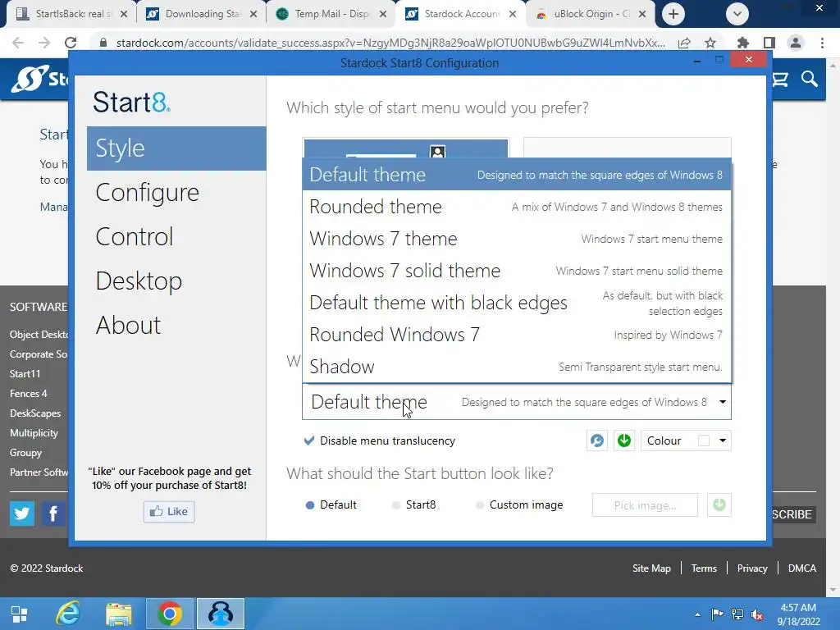Image resolution: width=840 pixels, height=630 pixels.
Task: Reload the page in Chrome
Action: coord(71,43)
